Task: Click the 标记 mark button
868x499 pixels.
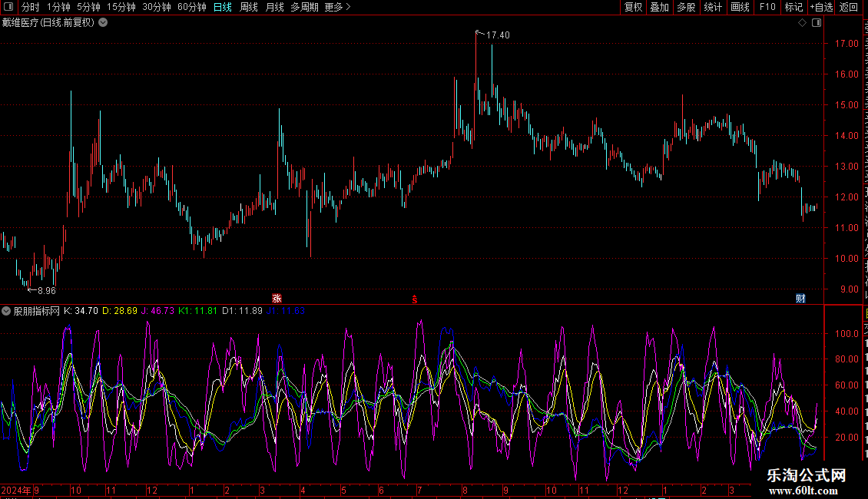Action: pos(793,7)
